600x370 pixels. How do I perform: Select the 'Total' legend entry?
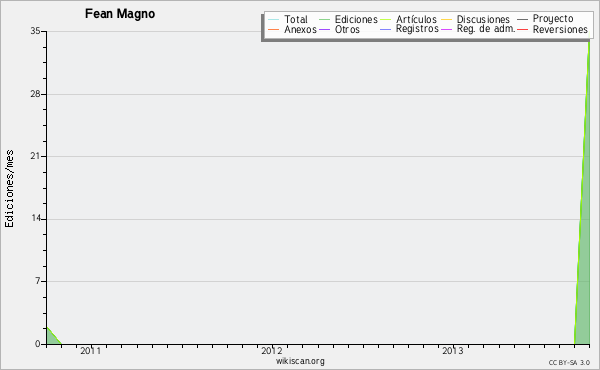(295, 19)
